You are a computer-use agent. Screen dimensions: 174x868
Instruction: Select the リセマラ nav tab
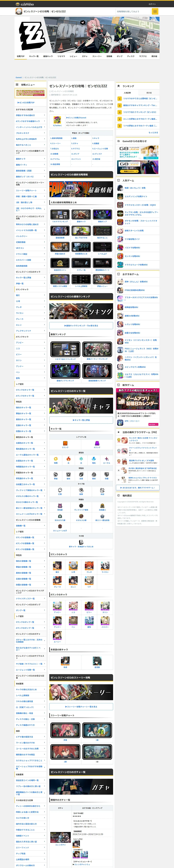click(61, 56)
